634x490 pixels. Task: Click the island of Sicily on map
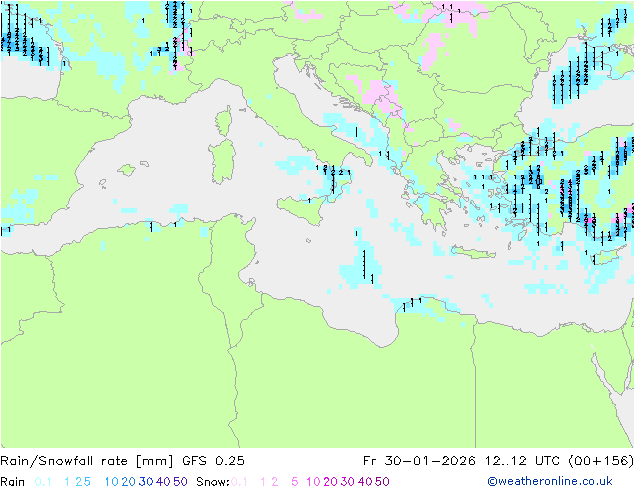[x=303, y=209]
